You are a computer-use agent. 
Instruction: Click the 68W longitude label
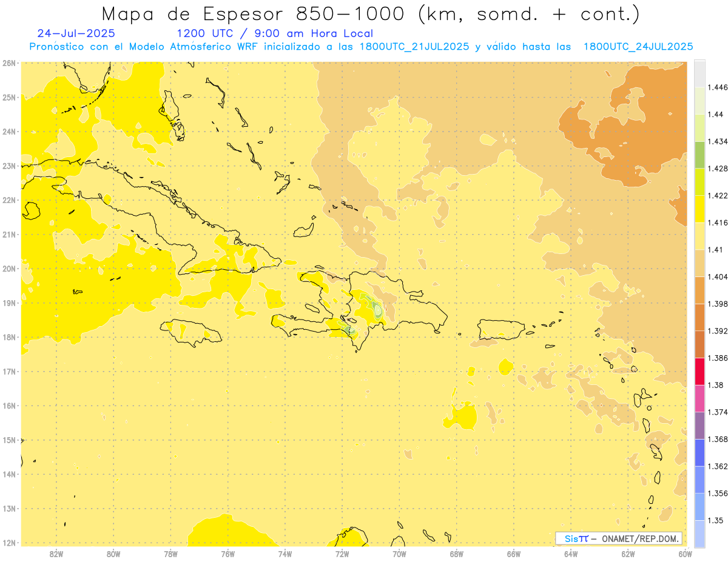pyautogui.click(x=457, y=554)
